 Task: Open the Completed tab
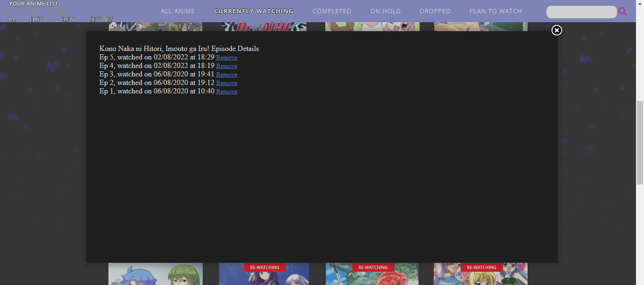pyautogui.click(x=332, y=11)
